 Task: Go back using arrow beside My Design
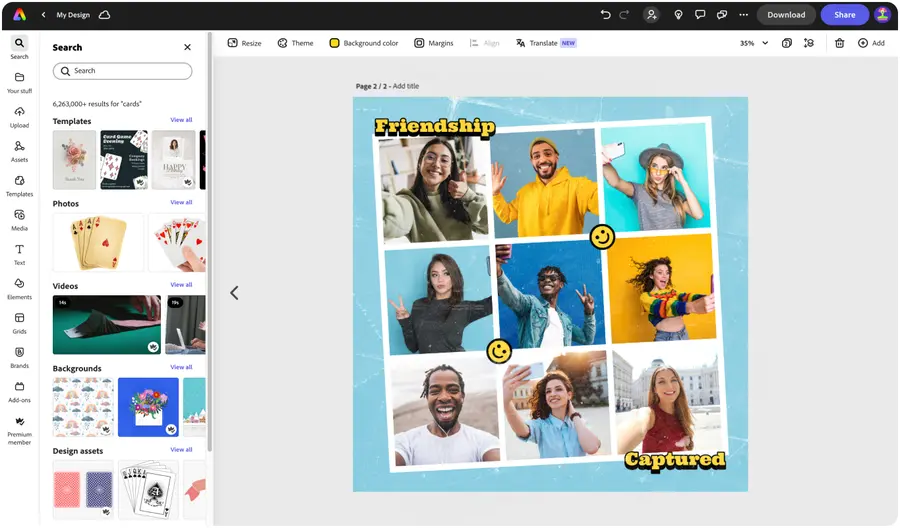[x=44, y=15]
